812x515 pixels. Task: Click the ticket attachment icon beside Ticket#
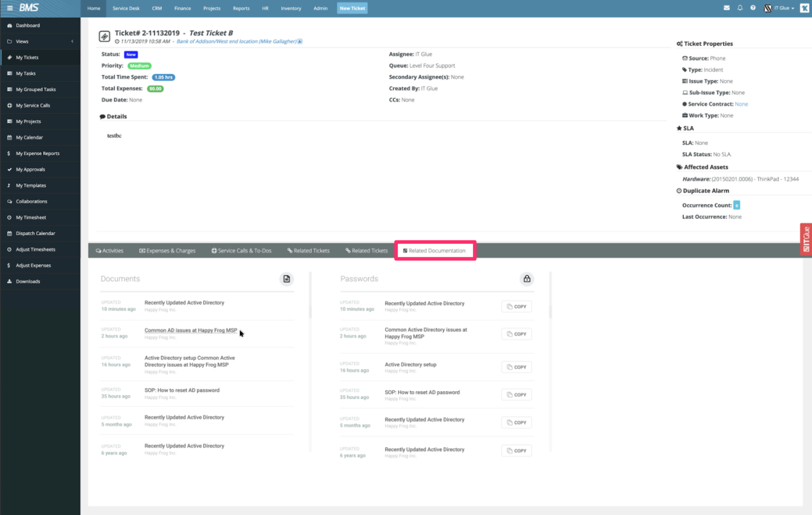coord(104,36)
